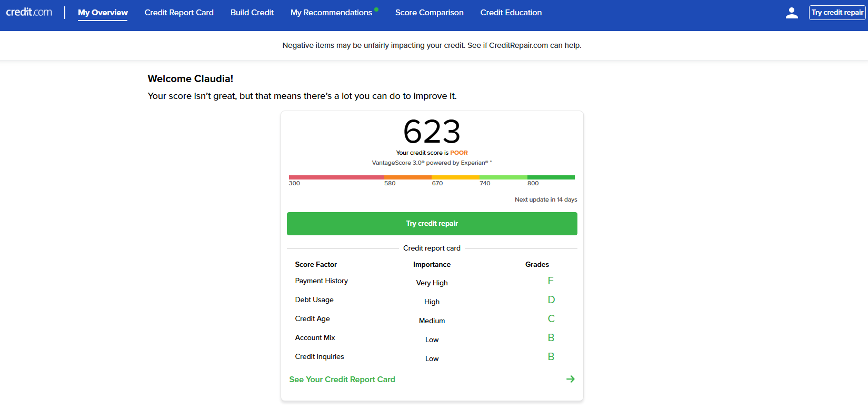Open Credit Education section
The width and height of the screenshot is (868, 409).
coord(511,13)
